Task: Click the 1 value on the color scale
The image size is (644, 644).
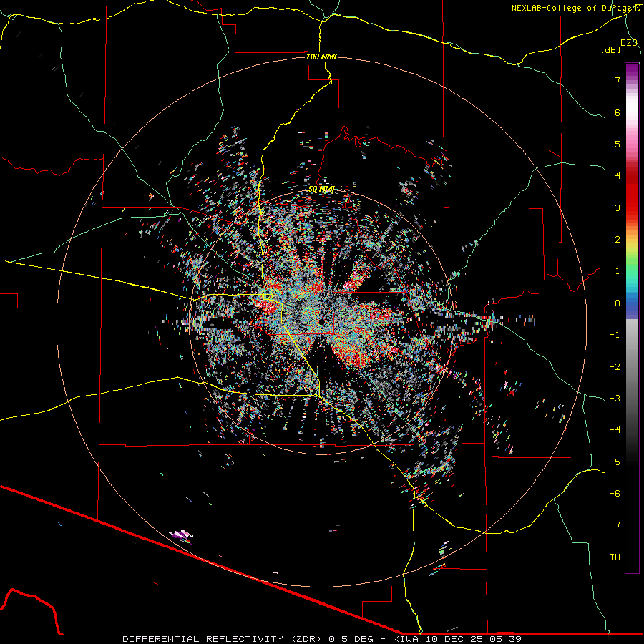Action: point(618,271)
